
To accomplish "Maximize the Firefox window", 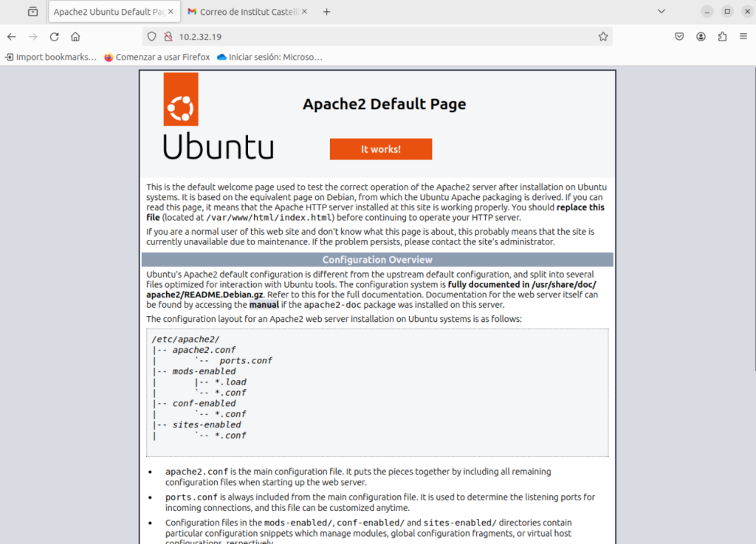I will point(727,12).
